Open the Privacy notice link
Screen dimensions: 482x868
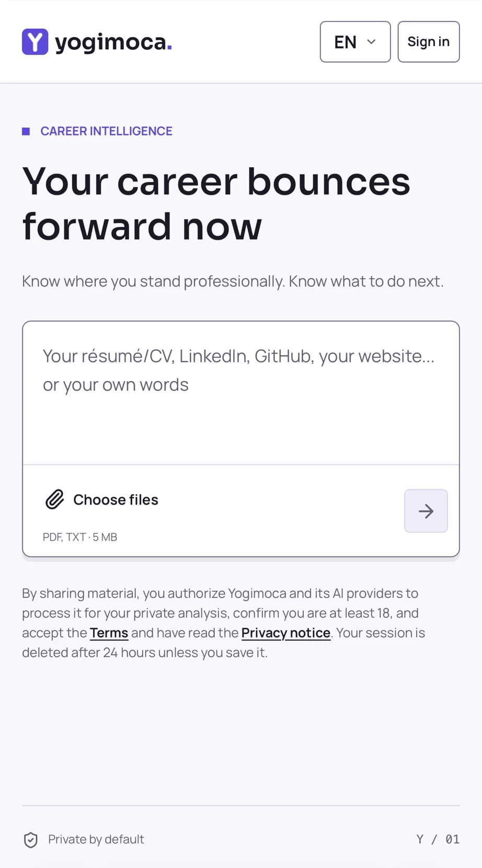[286, 633]
